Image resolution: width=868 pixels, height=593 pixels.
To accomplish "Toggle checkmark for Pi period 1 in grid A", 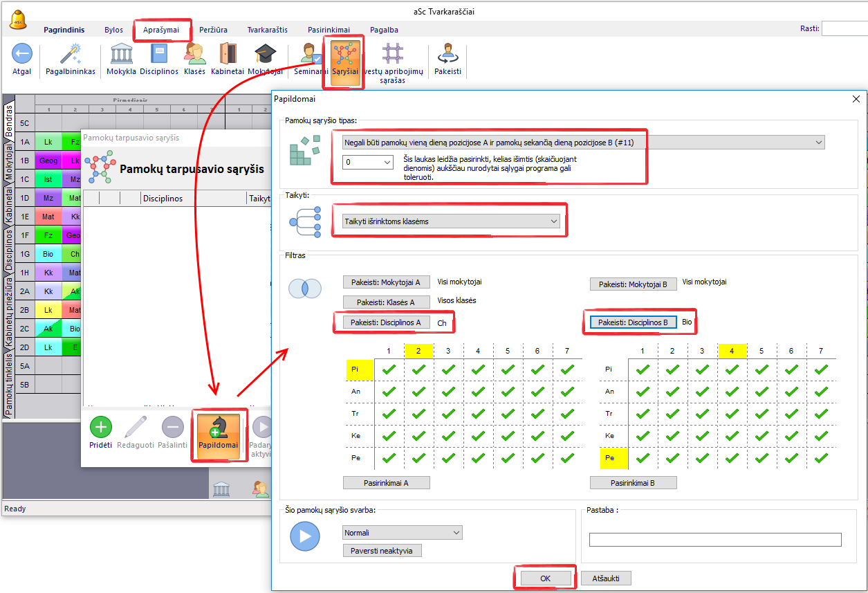I will click(x=389, y=370).
